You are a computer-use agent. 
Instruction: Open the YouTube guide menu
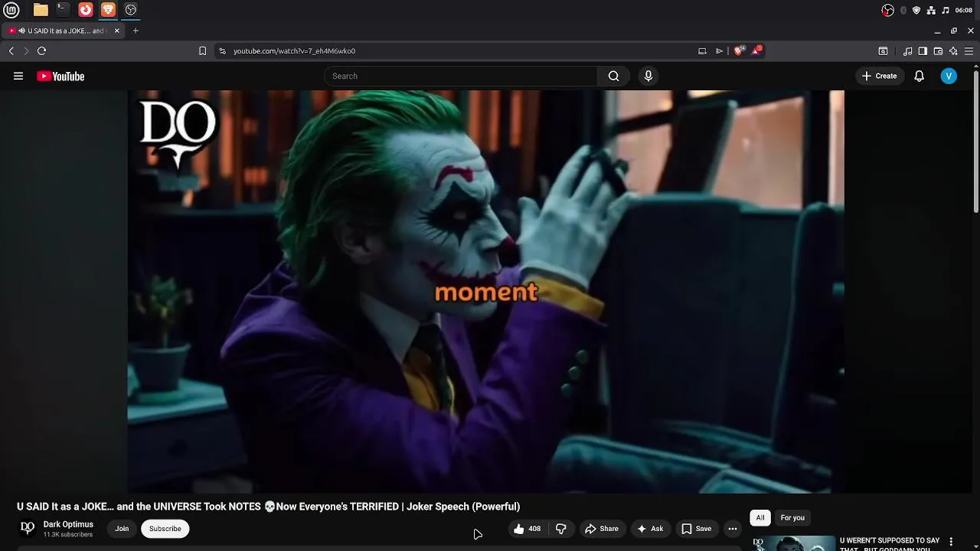tap(18, 76)
